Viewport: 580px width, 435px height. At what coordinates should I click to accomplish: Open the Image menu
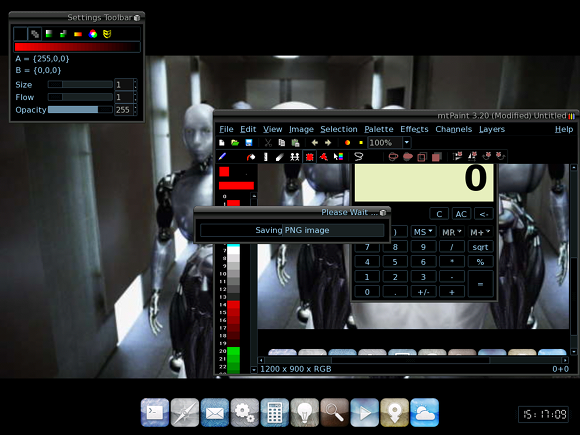pyautogui.click(x=301, y=129)
